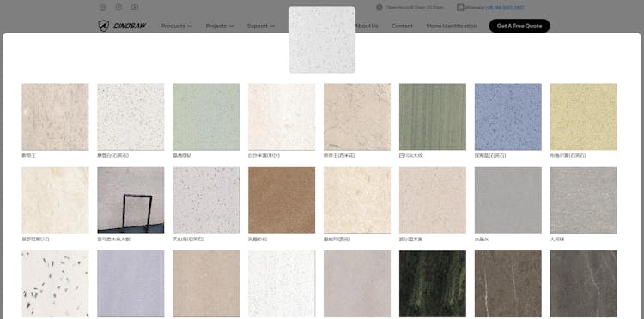Select the blue speckled quartz swatch

508,117
